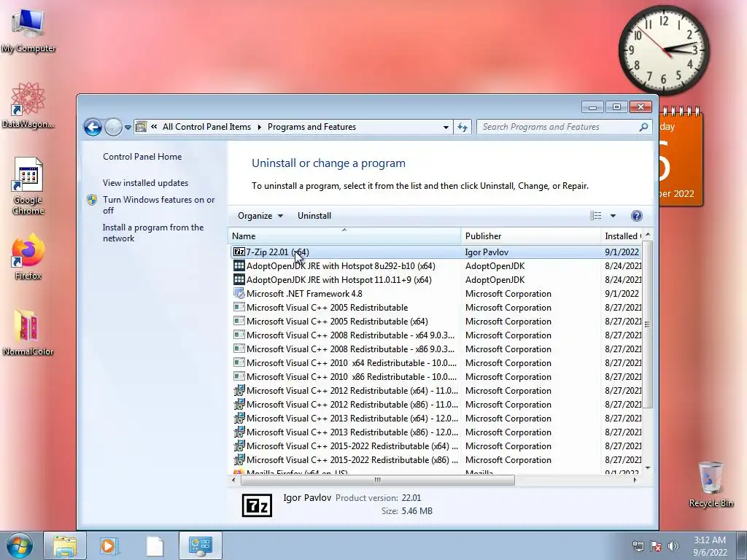The width and height of the screenshot is (747, 560).
Task: Click the horizontal scrollbar right arrow
Action: 635,480
